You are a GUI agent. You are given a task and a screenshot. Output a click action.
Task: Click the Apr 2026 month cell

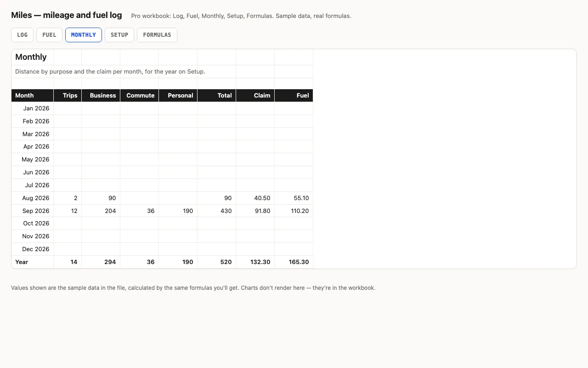click(x=33, y=147)
